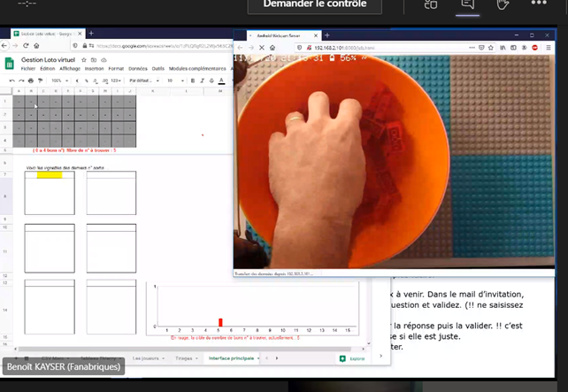
Task: Open the 100% zoom dropdown
Action: click(59, 81)
